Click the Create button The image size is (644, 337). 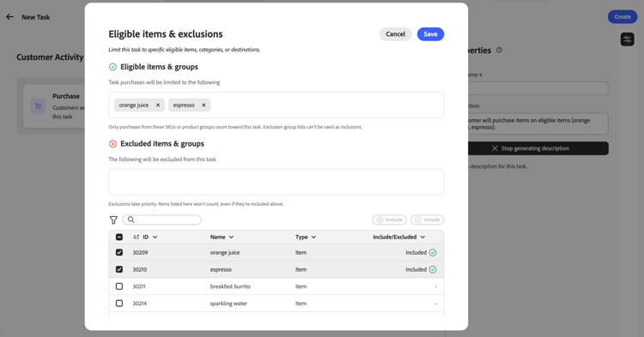(x=623, y=17)
